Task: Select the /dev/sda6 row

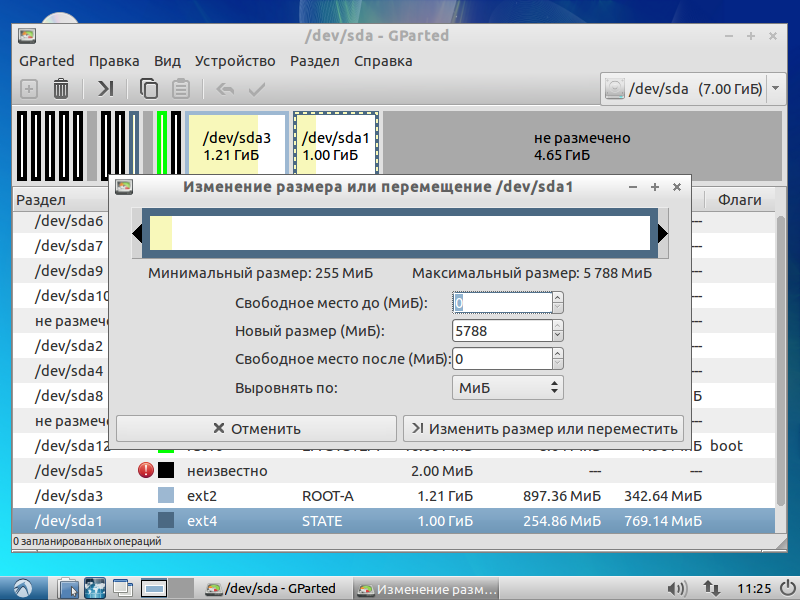Action: click(61, 221)
